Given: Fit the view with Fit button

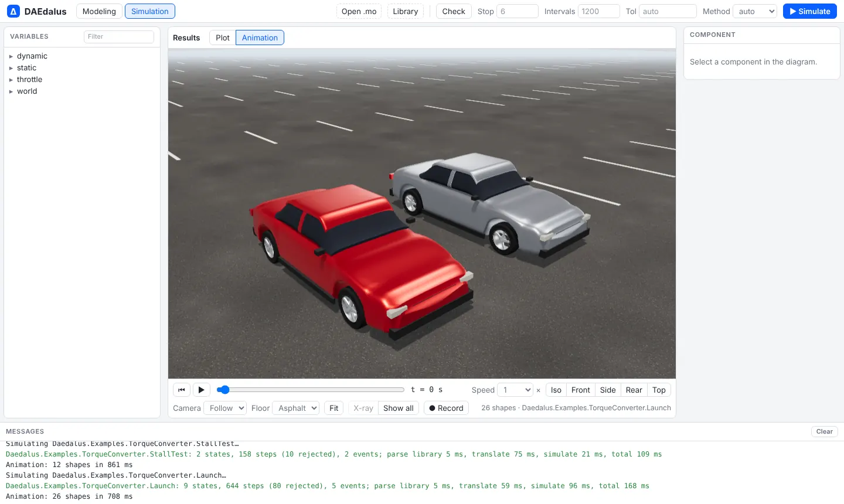Looking at the screenshot, I should pyautogui.click(x=334, y=408).
